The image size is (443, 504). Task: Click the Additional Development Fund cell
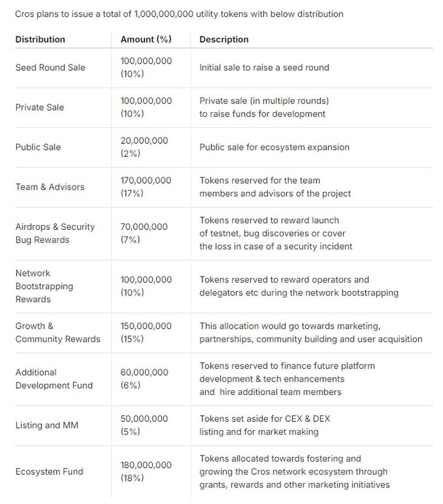[54, 379]
